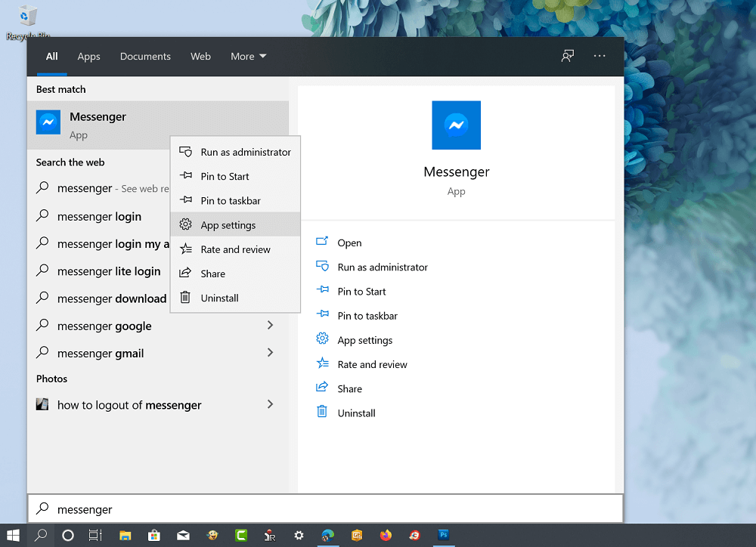Switch to the Documents search tab
The height and width of the screenshot is (547, 756).
[145, 57]
